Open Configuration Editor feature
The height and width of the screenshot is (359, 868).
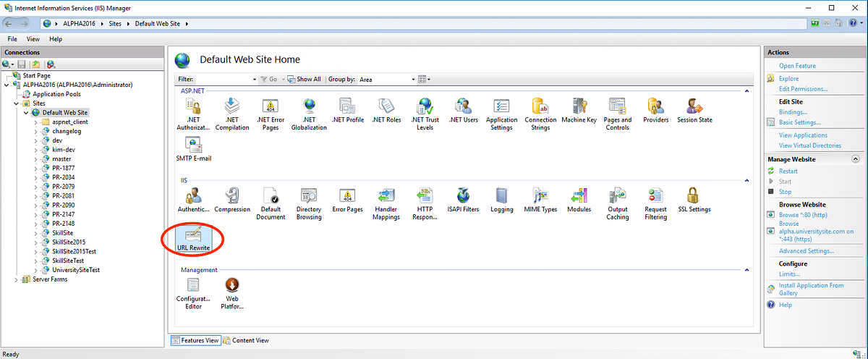[193, 292]
